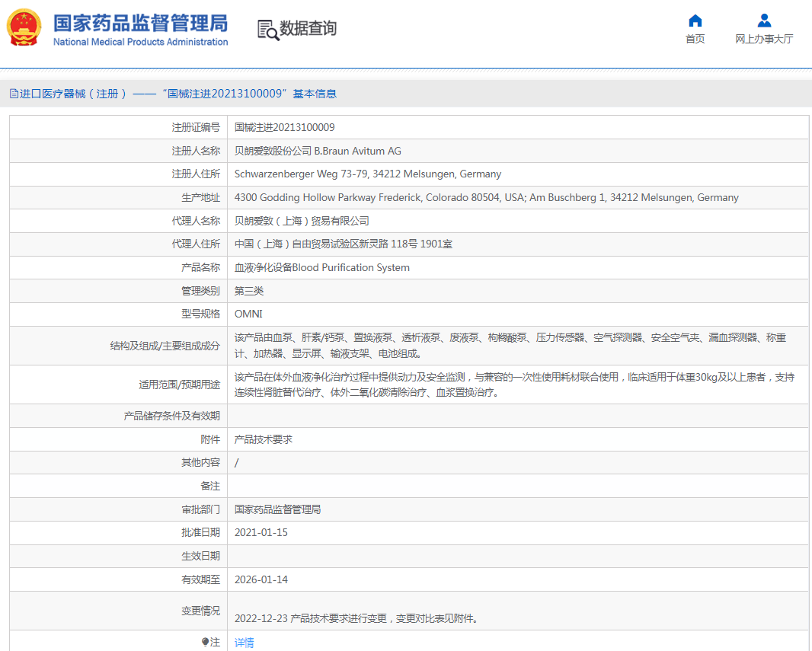Click the 国家药品监督管理局 site title
Viewport: 812px width, 651px height.
pyautogui.click(x=140, y=22)
